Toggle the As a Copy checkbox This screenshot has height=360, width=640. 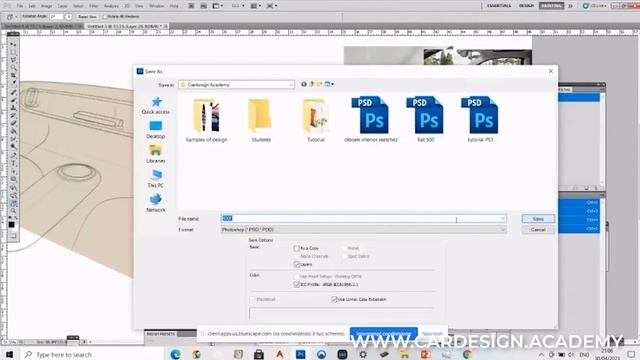(296, 248)
